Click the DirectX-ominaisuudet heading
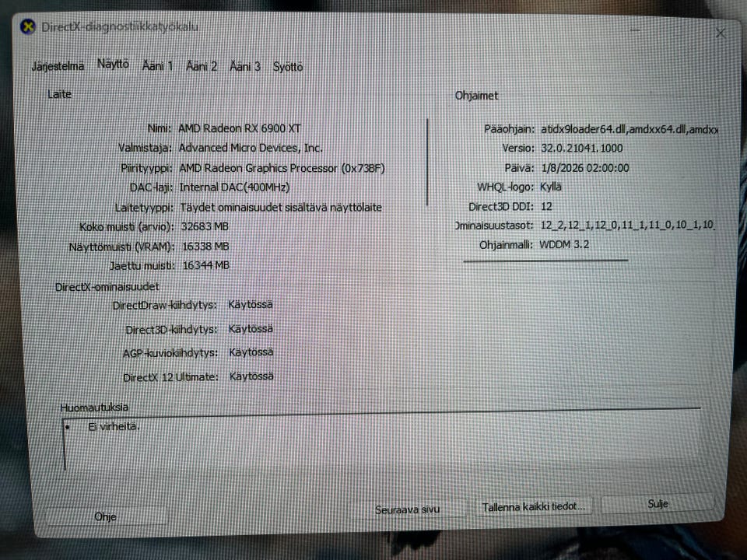The image size is (747, 560). coord(107,287)
